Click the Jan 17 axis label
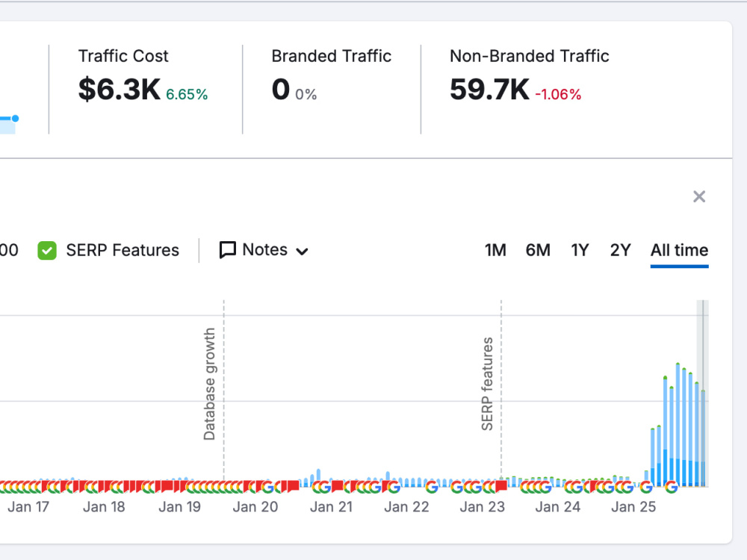Screen dimensions: 747x560 coord(28,507)
